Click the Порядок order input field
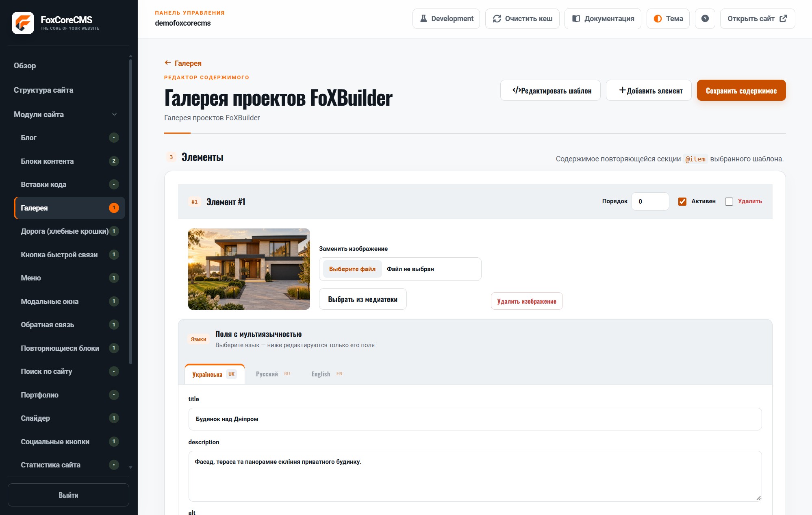 pos(650,202)
